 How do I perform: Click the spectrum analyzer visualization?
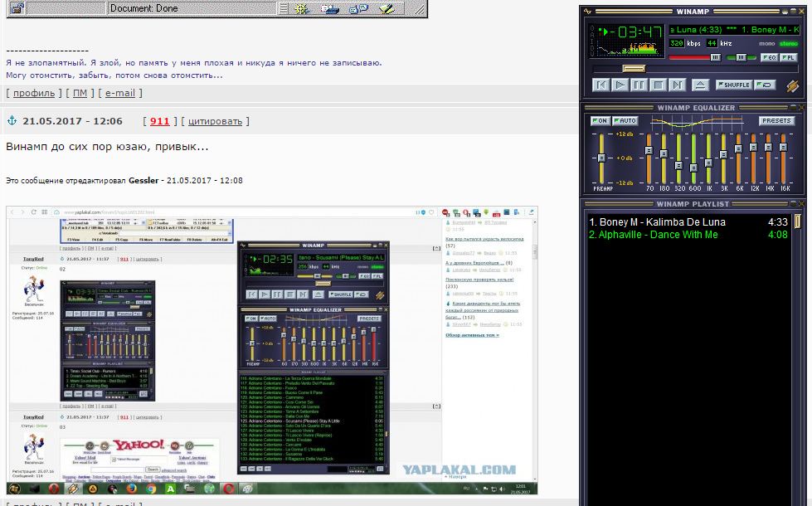pyautogui.click(x=628, y=49)
